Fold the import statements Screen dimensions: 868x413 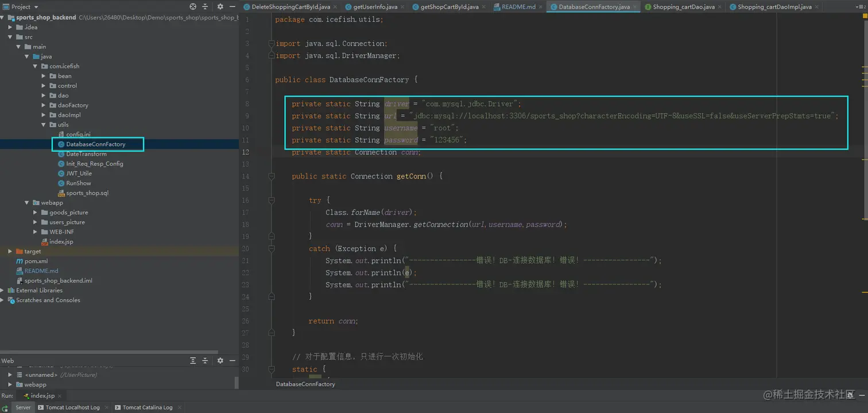272,44
